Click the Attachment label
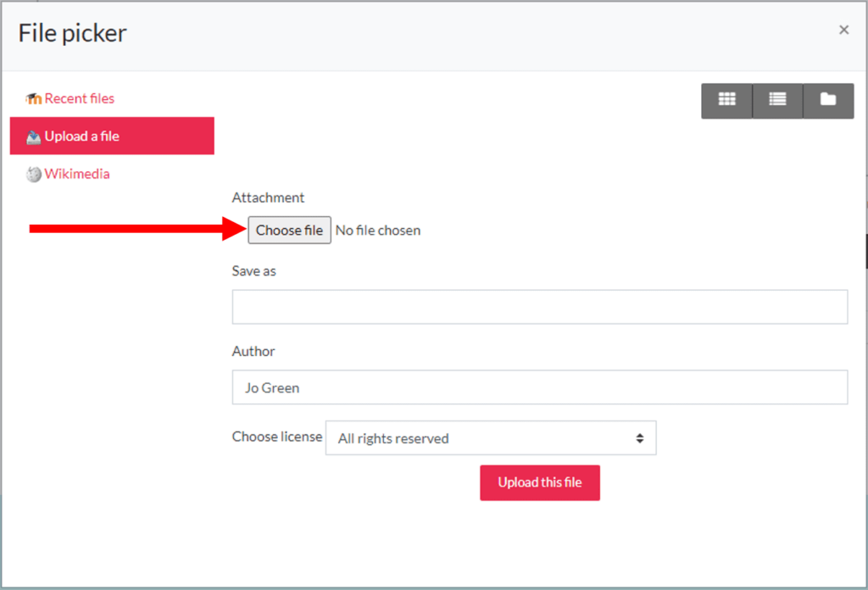The height and width of the screenshot is (590, 868). tap(268, 198)
